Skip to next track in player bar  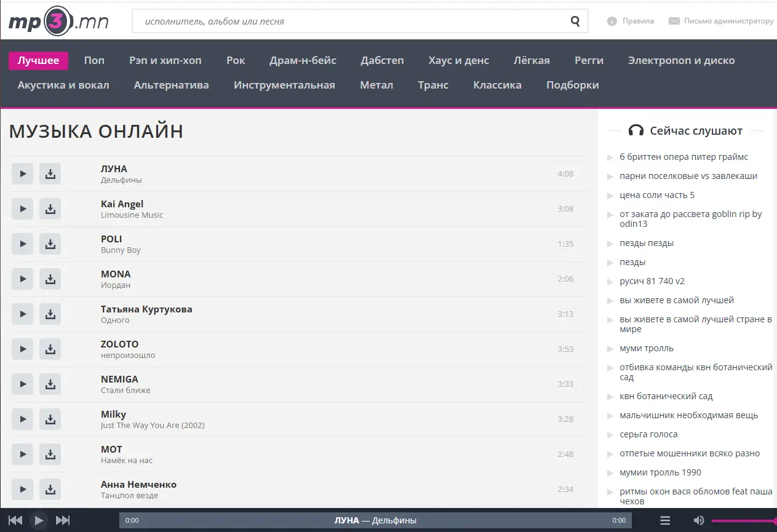(x=63, y=520)
